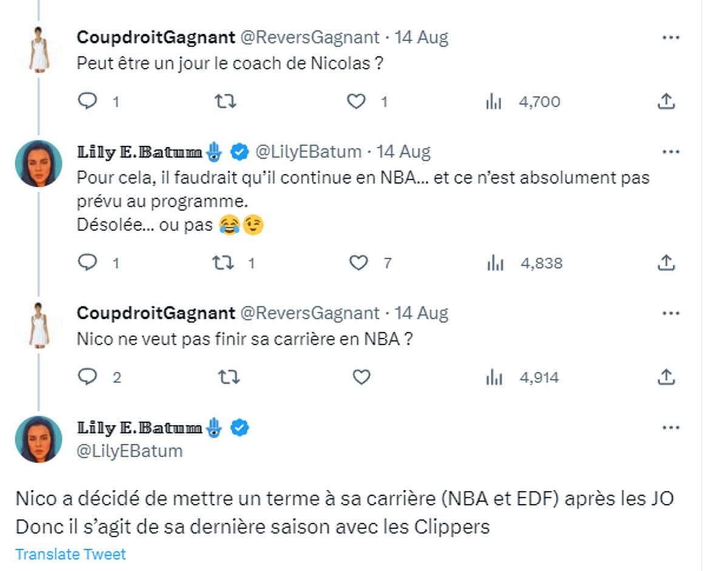The height and width of the screenshot is (571, 728).
Task: Like the "coach de Nicolas" tweet
Action: (x=356, y=102)
